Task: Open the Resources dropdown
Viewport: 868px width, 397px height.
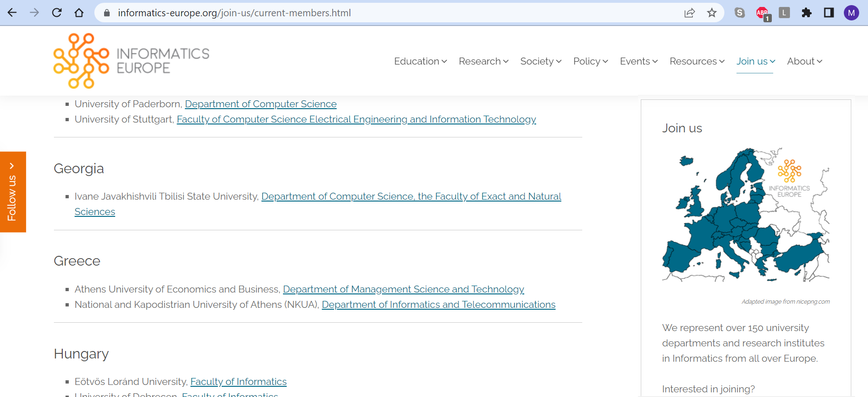Action: 697,61
